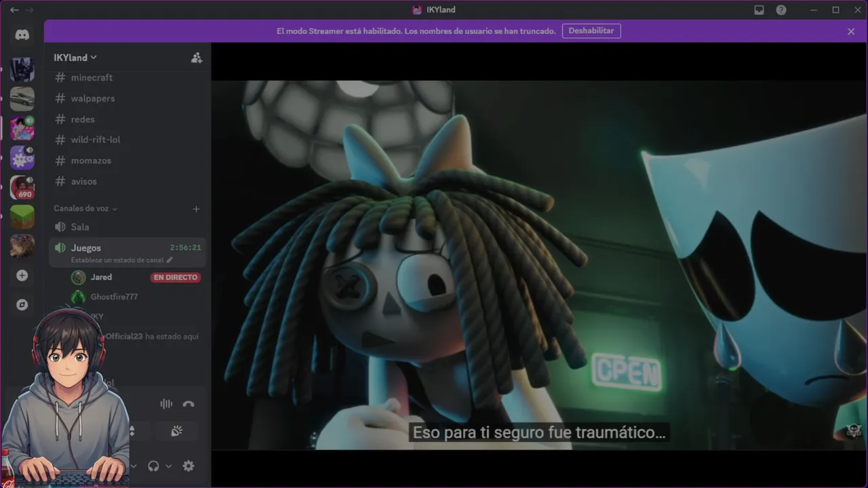Dismiss the Streamer mode banner
This screenshot has height=488, width=868.
pyautogui.click(x=851, y=31)
